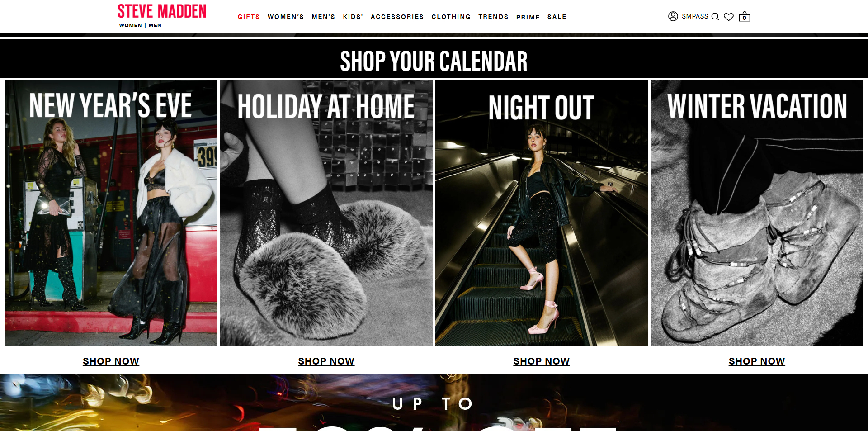Open the user account icon
This screenshot has width=868, height=431.
click(x=673, y=16)
